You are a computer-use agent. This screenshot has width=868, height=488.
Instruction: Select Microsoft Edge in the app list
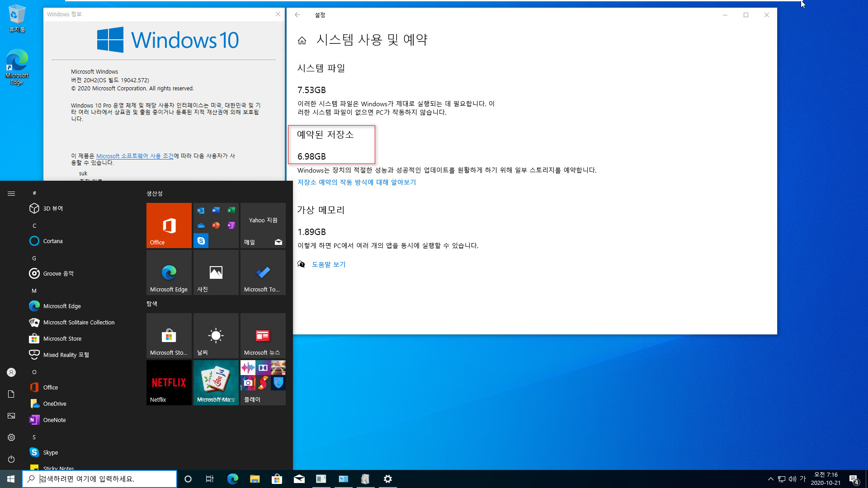(x=81, y=306)
